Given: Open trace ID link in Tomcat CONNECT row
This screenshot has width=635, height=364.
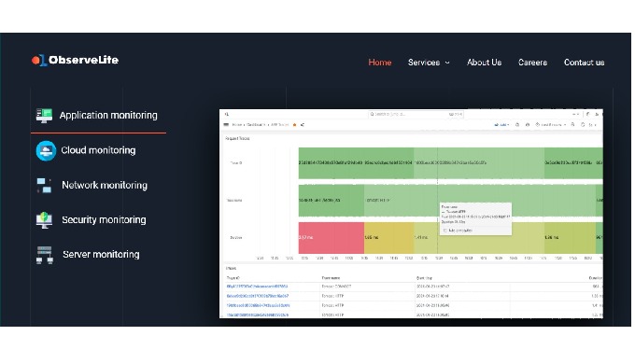Looking at the screenshot, I should (x=257, y=287).
